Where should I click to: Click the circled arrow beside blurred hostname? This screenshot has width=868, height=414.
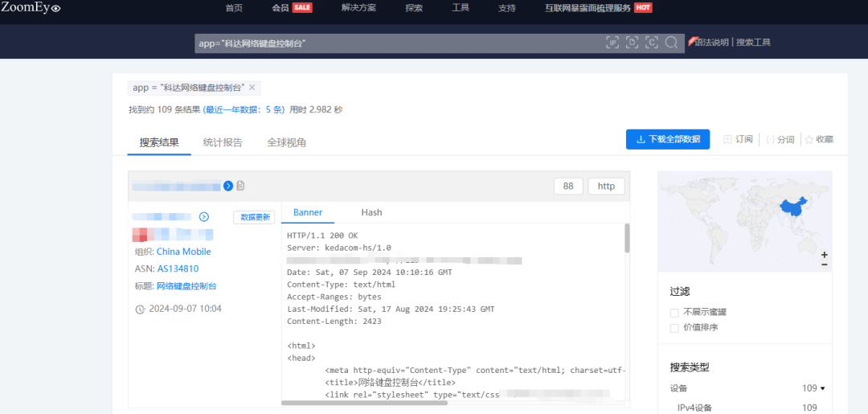[x=203, y=217]
